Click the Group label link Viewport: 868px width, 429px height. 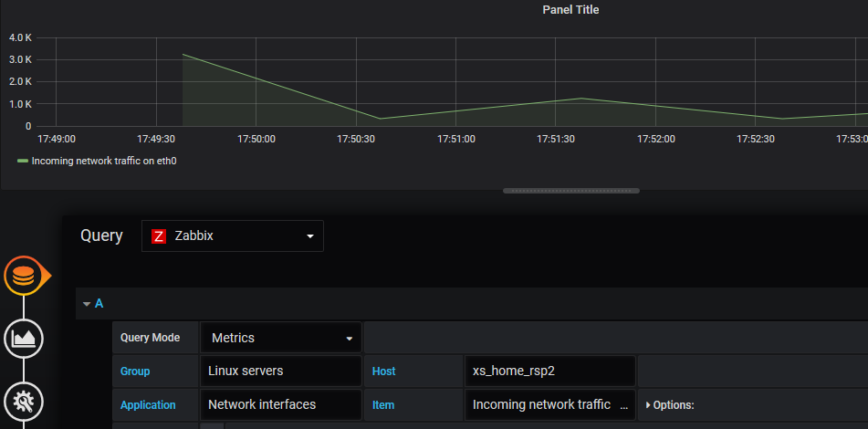[x=135, y=371]
